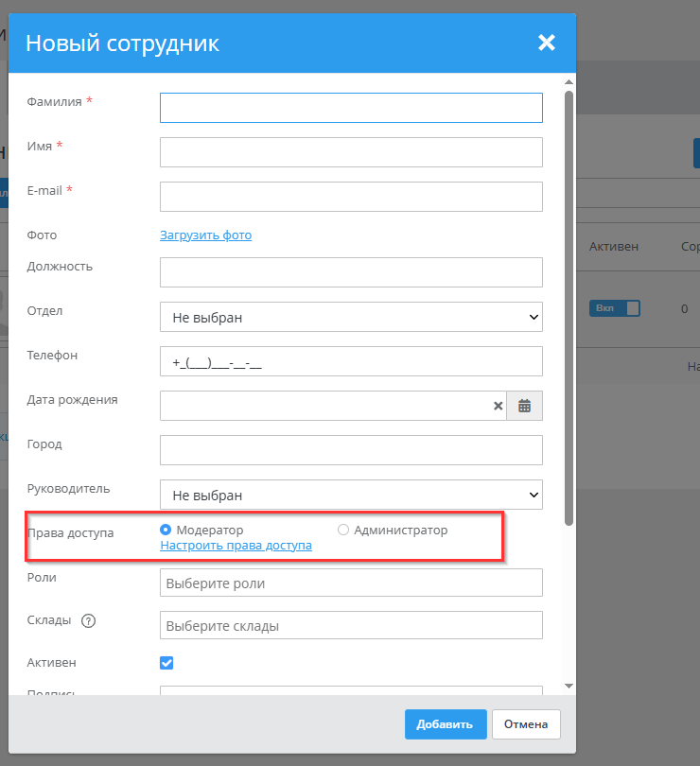Toggle the Вкл switch in background table
The width and height of the screenshot is (700, 766).
[614, 308]
